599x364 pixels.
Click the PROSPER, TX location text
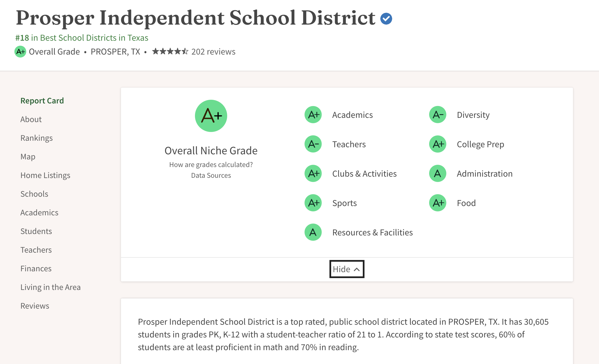115,51
